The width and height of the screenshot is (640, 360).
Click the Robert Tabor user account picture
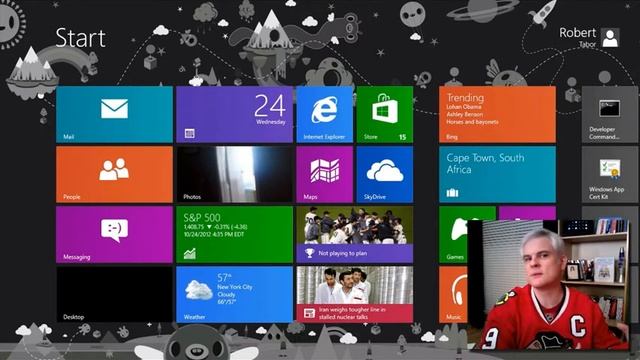click(x=610, y=38)
